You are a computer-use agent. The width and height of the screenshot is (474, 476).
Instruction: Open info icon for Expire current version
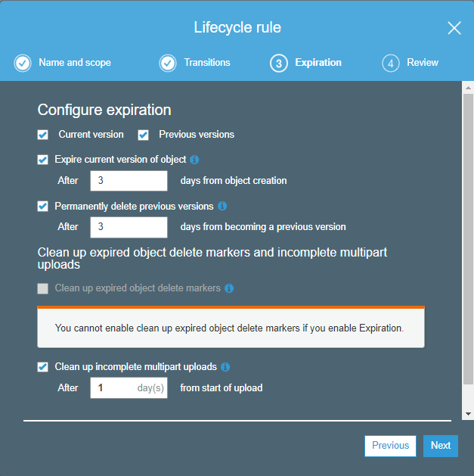[x=194, y=160]
